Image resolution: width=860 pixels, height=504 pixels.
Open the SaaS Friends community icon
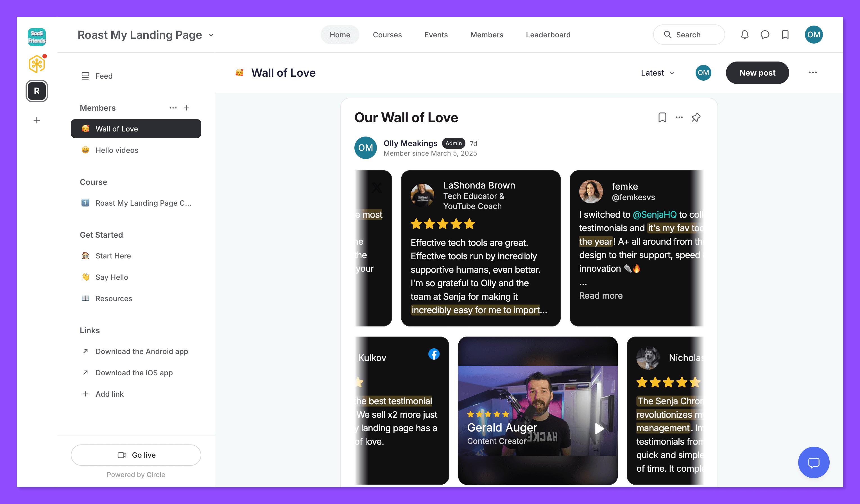point(37,37)
